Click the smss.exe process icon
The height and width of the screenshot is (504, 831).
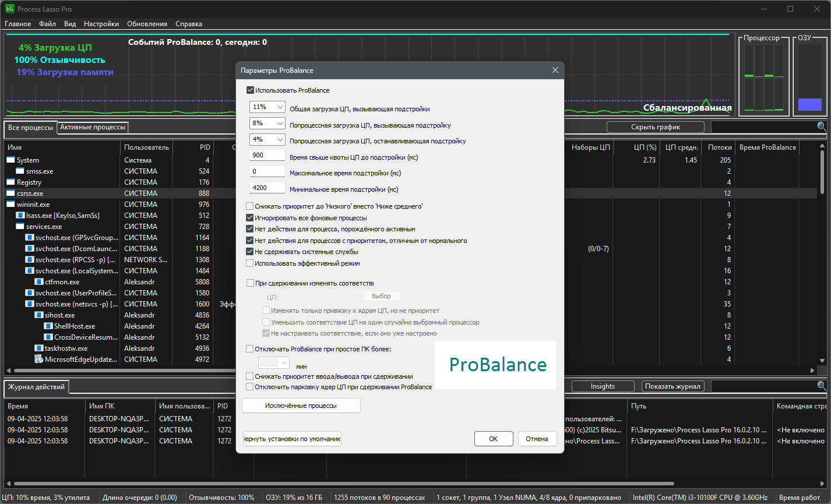pos(20,171)
